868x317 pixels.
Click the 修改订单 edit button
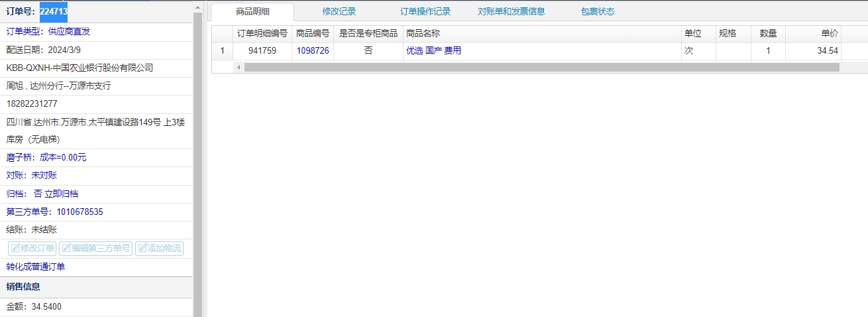(32, 249)
